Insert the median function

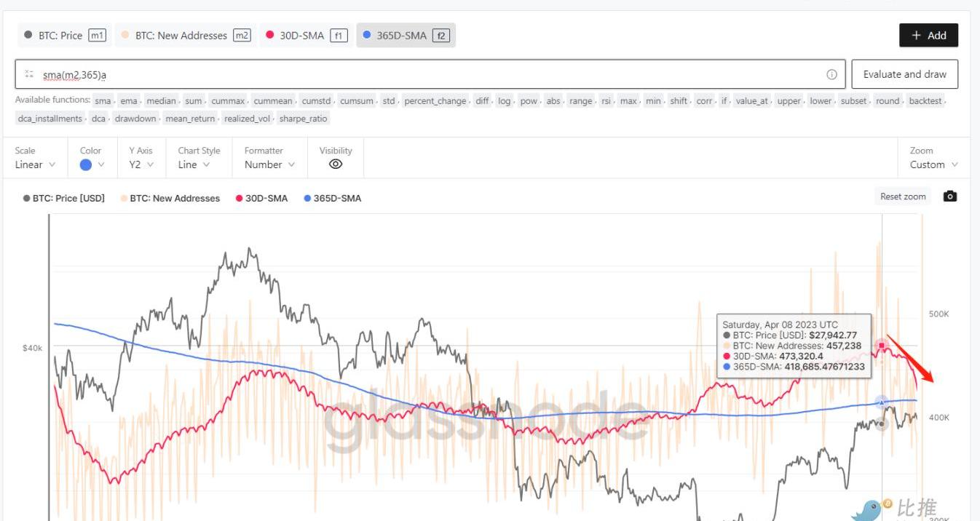(160, 101)
